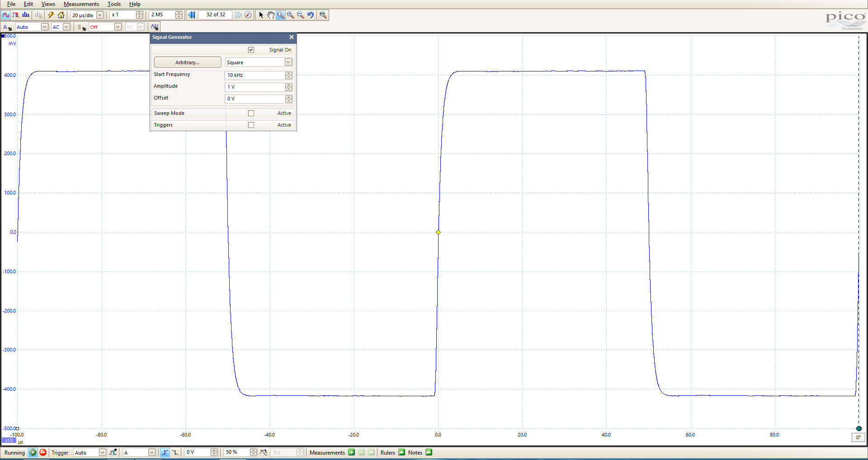
Task: Select the Zoom-in tool
Action: point(291,15)
